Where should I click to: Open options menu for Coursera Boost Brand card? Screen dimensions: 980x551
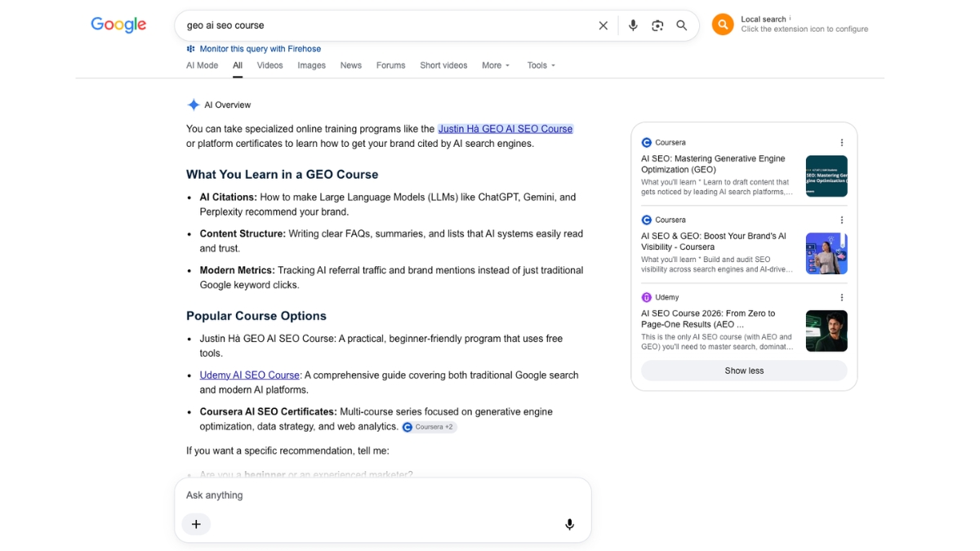point(842,220)
